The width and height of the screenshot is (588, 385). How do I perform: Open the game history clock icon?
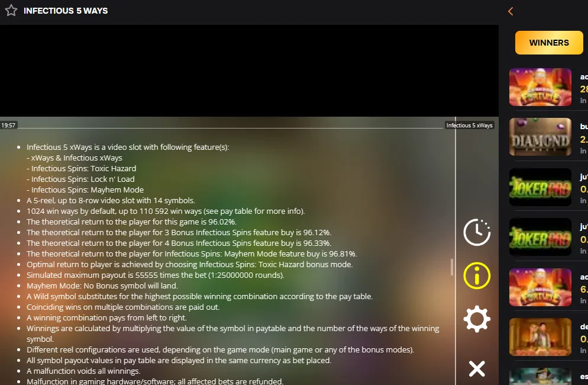point(477,232)
